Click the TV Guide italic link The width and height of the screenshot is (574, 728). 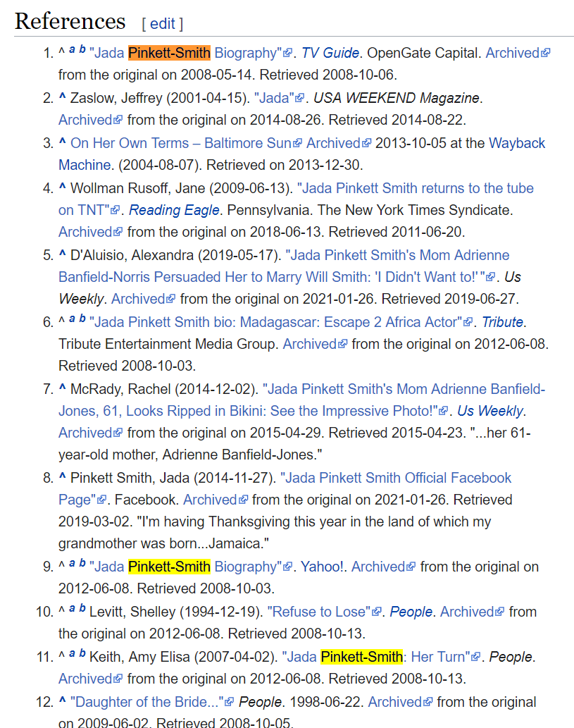tap(330, 53)
